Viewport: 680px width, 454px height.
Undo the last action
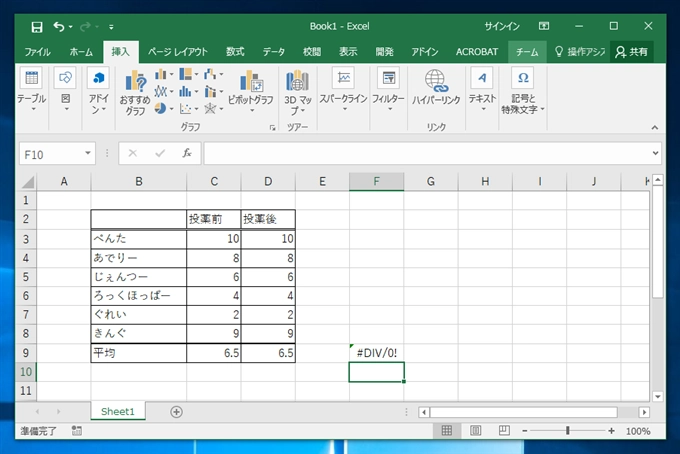click(x=59, y=27)
